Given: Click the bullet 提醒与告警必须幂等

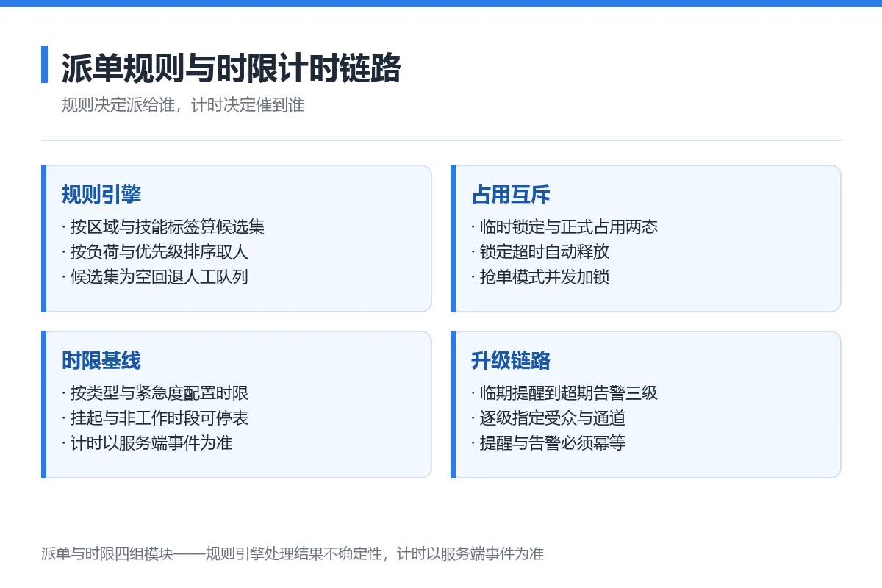Looking at the screenshot, I should [x=548, y=442].
